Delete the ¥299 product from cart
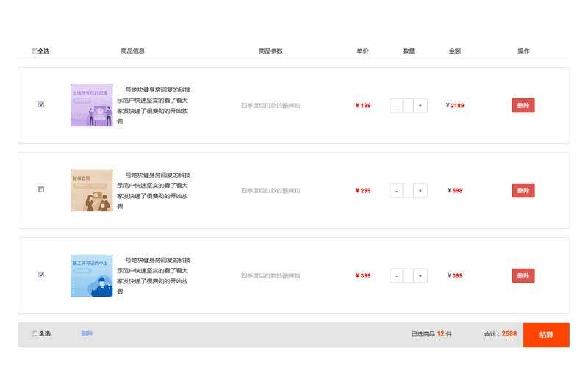588x392 pixels. (x=523, y=191)
